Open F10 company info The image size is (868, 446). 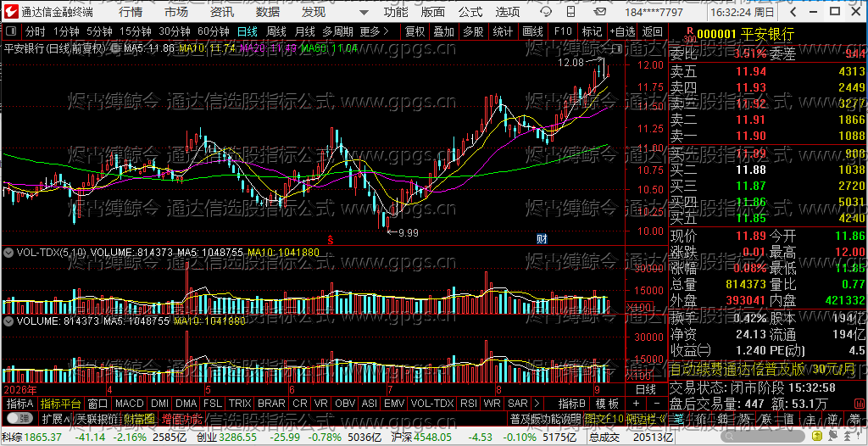(x=563, y=31)
